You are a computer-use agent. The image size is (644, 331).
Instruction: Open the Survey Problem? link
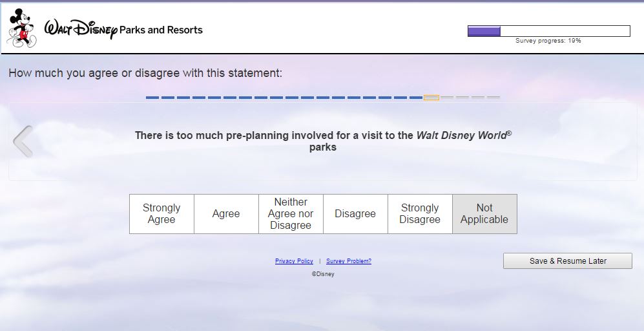tap(349, 261)
